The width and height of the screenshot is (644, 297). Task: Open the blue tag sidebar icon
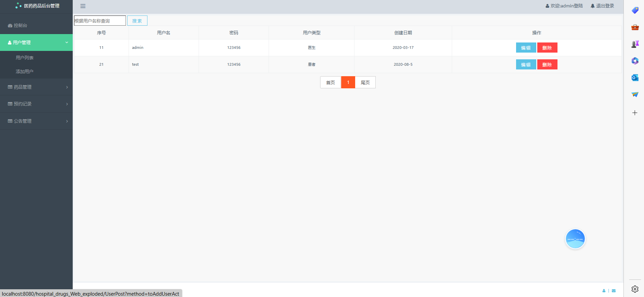point(635,10)
